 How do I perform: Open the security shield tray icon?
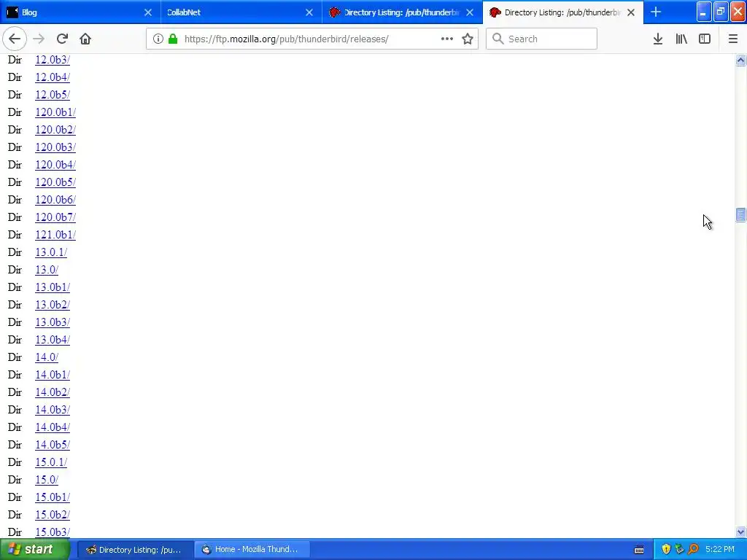[x=667, y=550]
